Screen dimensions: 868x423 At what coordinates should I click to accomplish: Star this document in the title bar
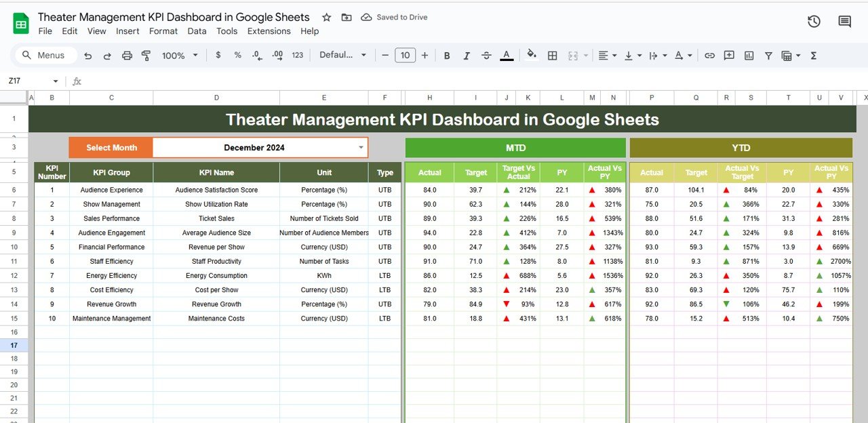[326, 17]
